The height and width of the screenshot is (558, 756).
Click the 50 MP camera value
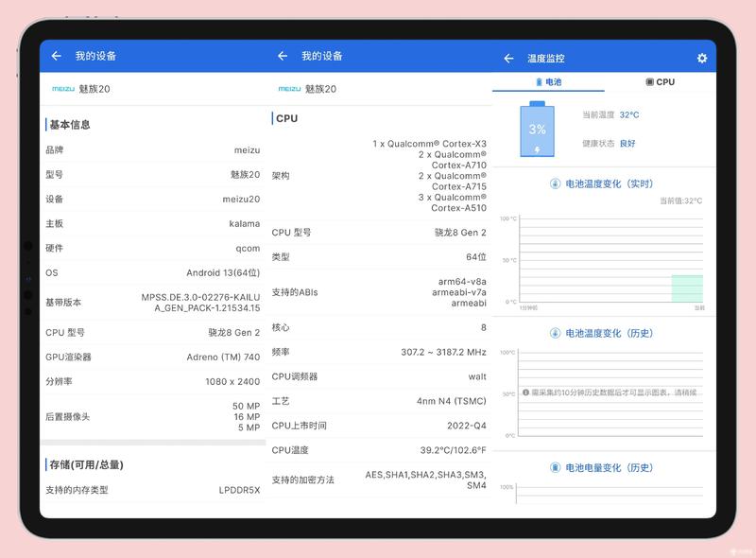(x=247, y=406)
